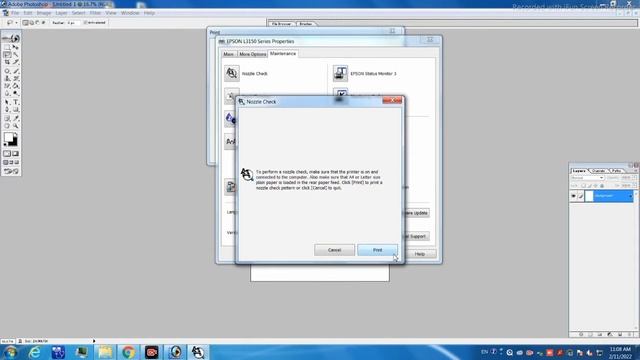Switch to the Main tab in Epson Properties
Viewport: 640px width, 360px height.
pos(229,54)
